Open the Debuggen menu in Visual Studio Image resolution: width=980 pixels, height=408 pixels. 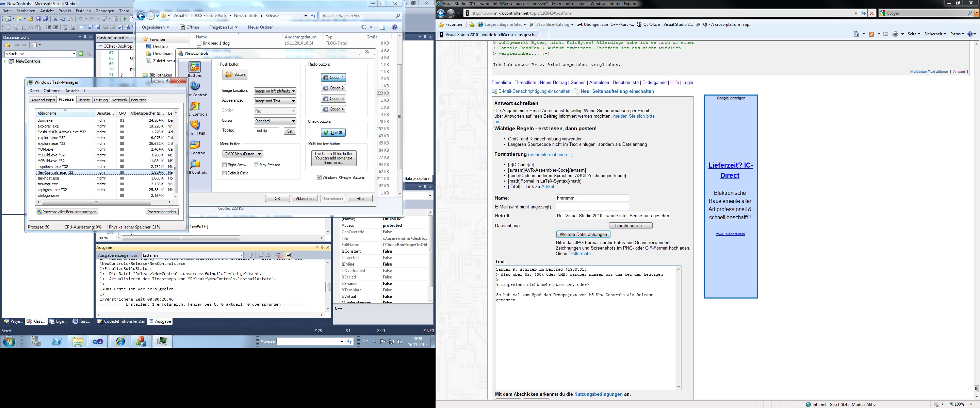(104, 11)
